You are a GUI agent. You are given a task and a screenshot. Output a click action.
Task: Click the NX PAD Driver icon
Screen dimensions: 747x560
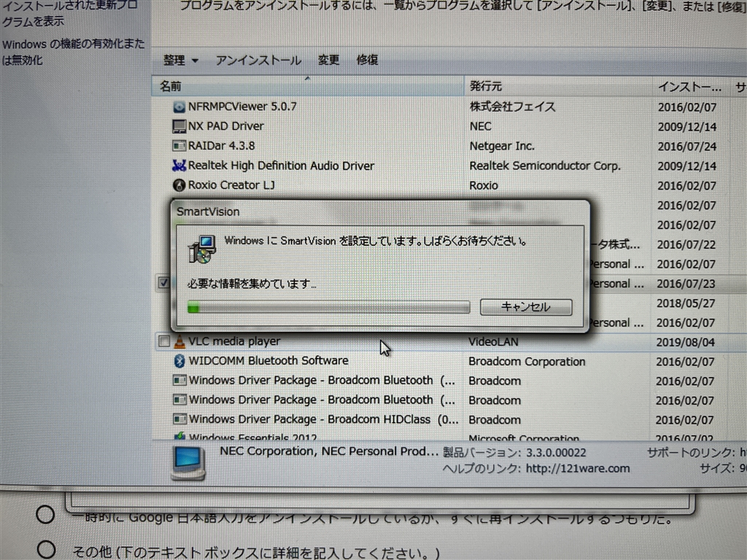pyautogui.click(x=179, y=126)
